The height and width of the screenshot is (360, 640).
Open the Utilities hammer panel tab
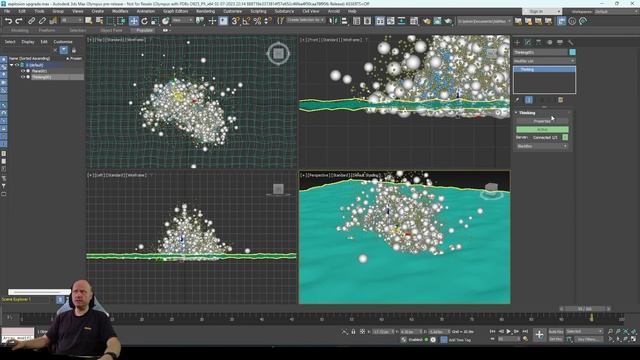pos(571,42)
